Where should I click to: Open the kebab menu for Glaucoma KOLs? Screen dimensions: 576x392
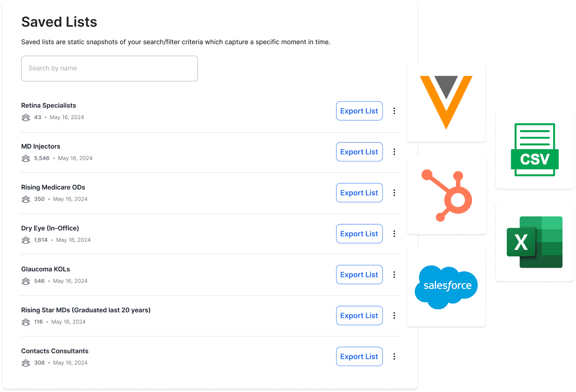394,274
